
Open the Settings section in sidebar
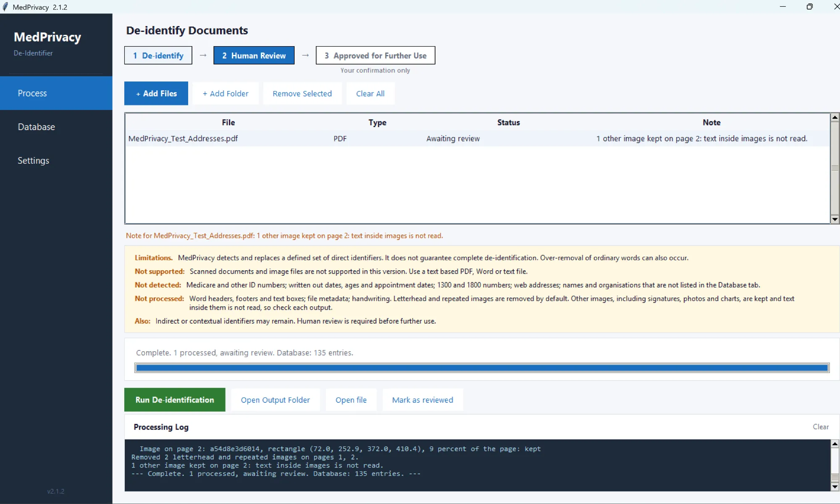coord(56,160)
